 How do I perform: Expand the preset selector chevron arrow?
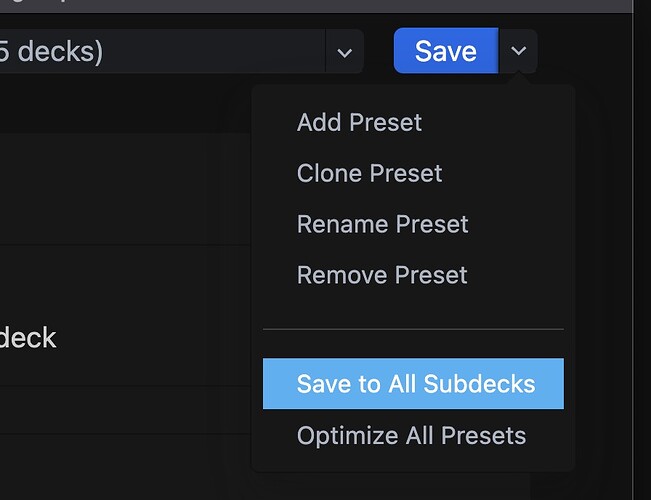(x=344, y=52)
